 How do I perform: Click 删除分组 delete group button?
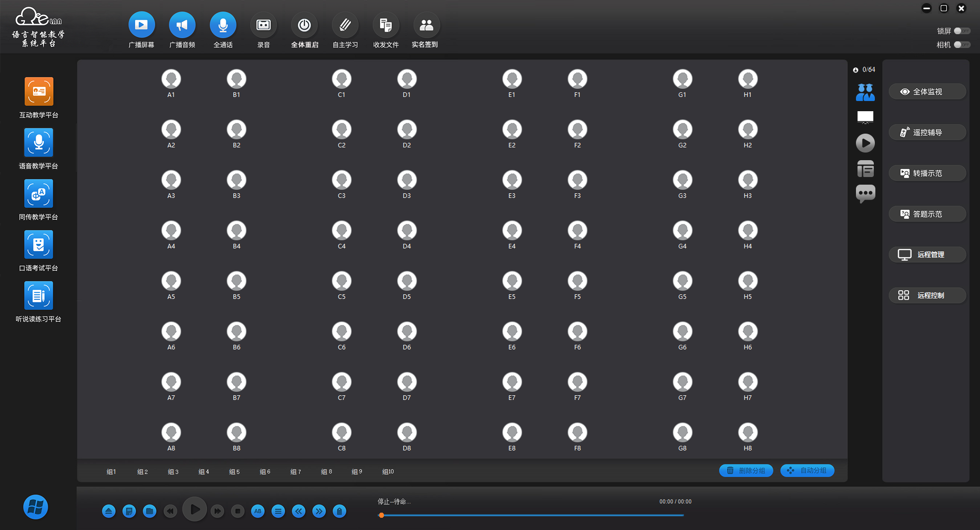(746, 470)
